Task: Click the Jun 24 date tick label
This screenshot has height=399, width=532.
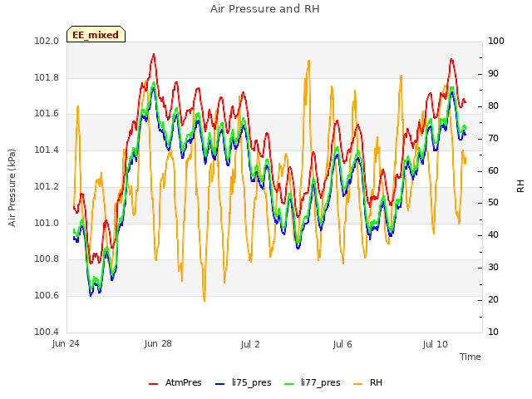Action: [66, 344]
